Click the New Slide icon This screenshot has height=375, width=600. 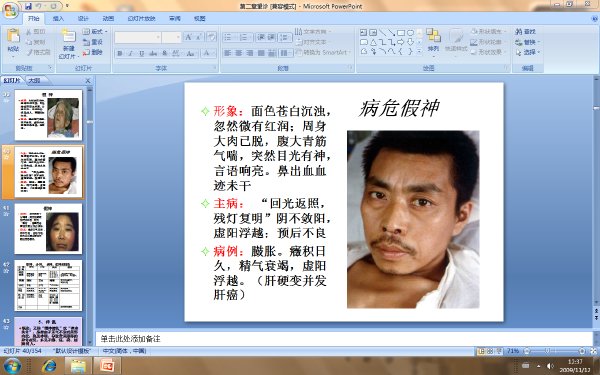click(x=69, y=36)
